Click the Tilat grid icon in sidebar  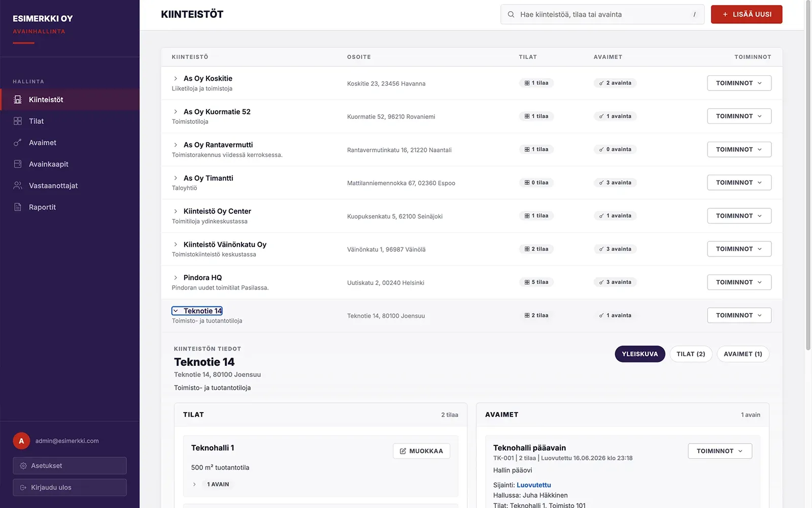18,121
